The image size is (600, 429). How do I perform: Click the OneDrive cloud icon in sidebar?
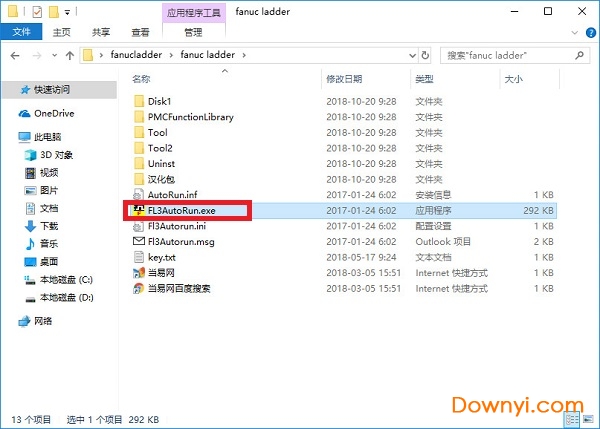tap(25, 114)
